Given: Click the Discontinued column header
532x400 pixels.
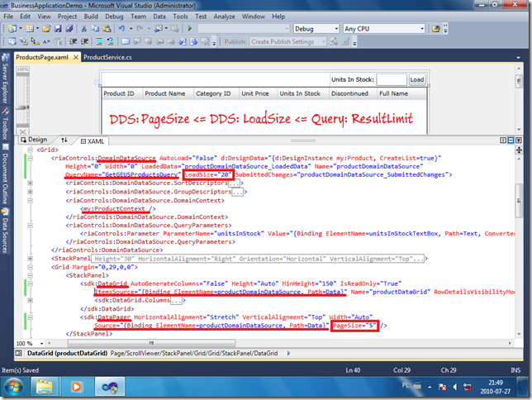Looking at the screenshot, I should coord(349,93).
